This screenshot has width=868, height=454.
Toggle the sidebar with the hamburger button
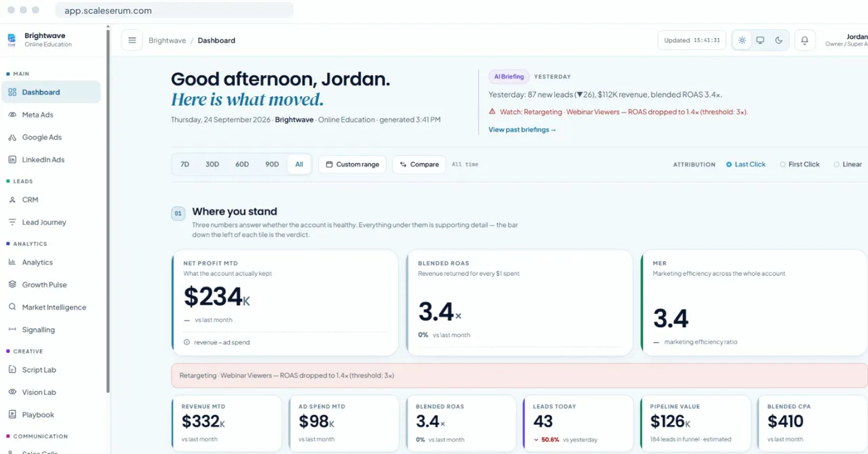click(132, 41)
